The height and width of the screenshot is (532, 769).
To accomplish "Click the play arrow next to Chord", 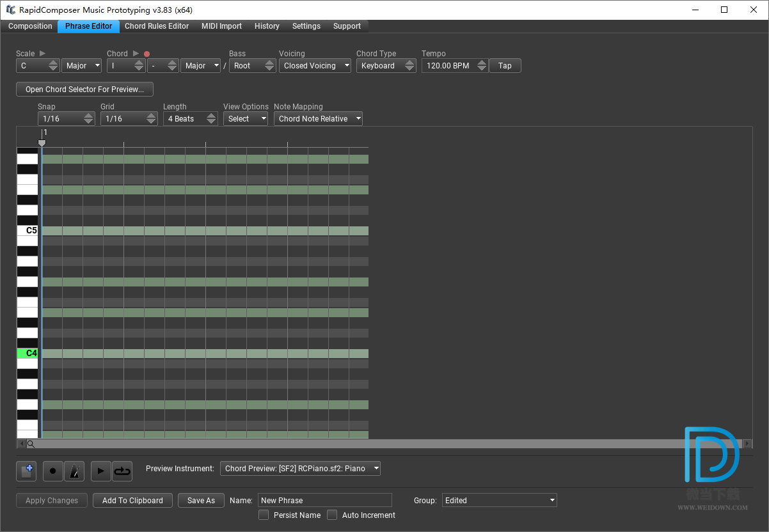I will (x=136, y=54).
